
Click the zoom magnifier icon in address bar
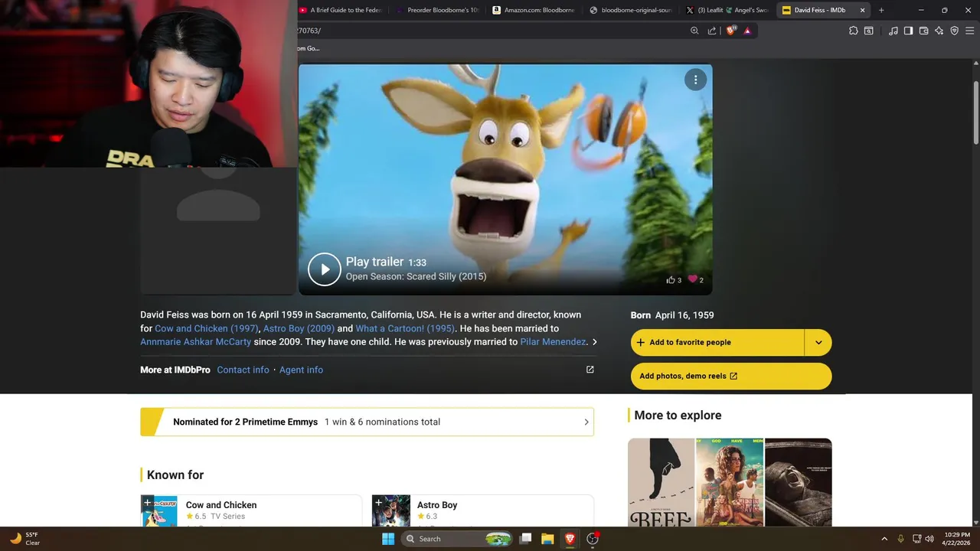[x=694, y=31]
